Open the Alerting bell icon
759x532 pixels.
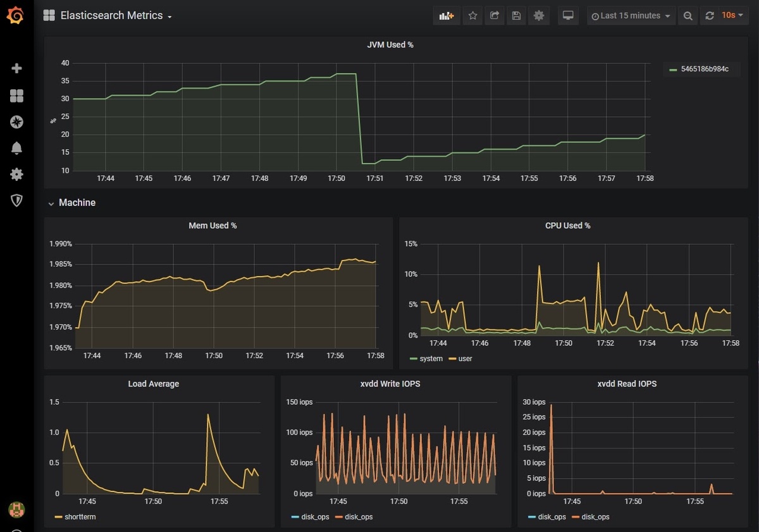(17, 148)
